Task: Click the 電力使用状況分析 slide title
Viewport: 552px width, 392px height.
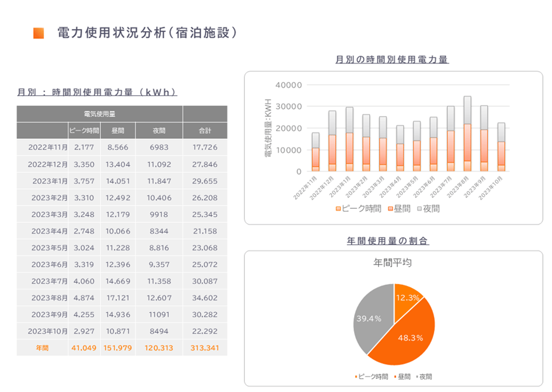Action: (x=147, y=32)
